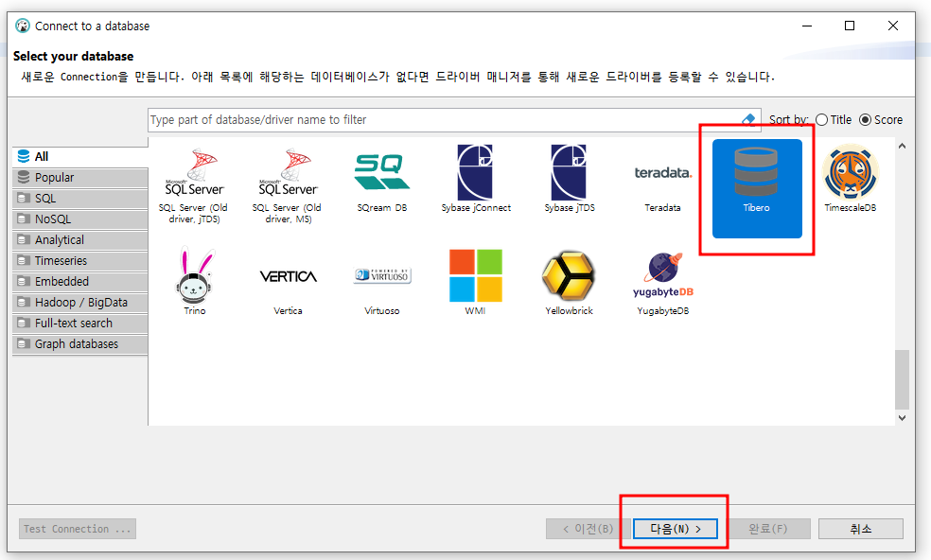Select the Tibero database icon
The width and height of the screenshot is (931, 560).
[x=757, y=188]
